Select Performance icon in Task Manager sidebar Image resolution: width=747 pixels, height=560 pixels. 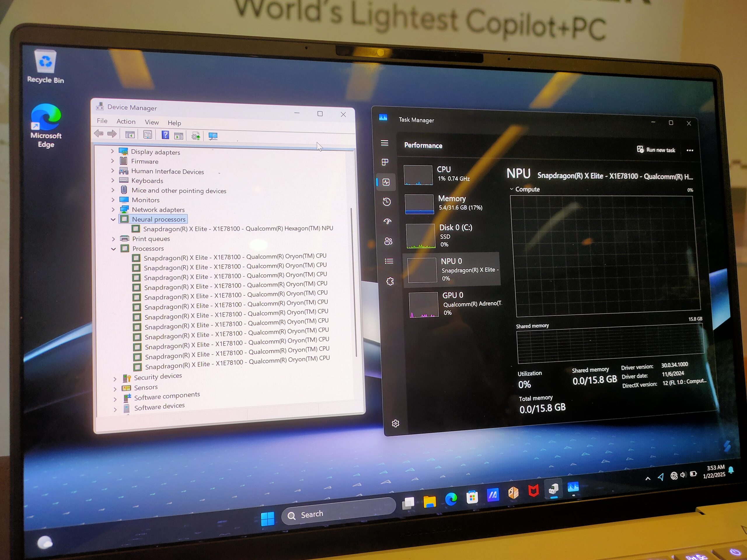pyautogui.click(x=386, y=182)
